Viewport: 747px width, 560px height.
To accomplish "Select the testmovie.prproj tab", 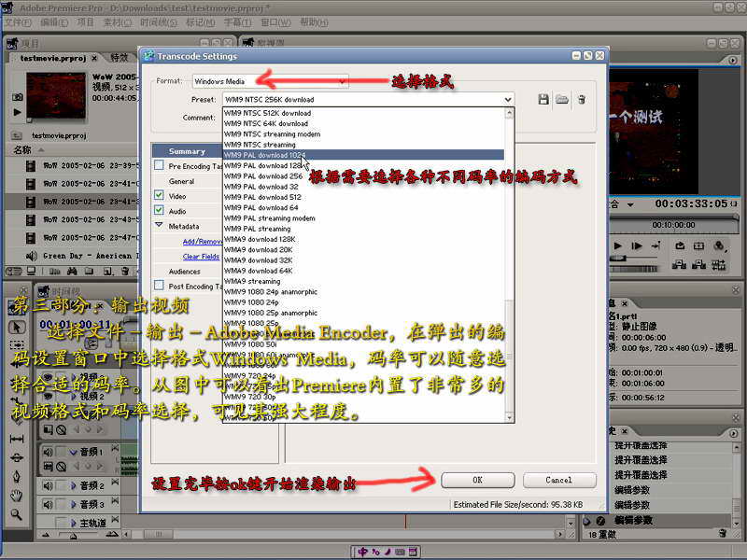I will (x=53, y=58).
